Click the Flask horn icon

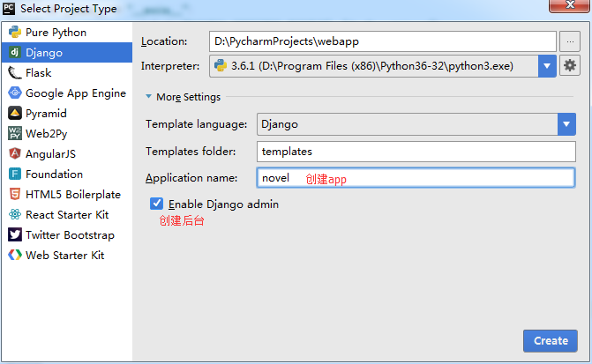(15, 73)
